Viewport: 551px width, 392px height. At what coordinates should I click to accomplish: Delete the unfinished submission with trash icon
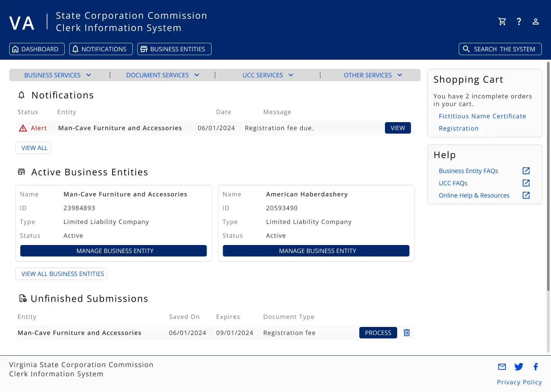point(407,333)
